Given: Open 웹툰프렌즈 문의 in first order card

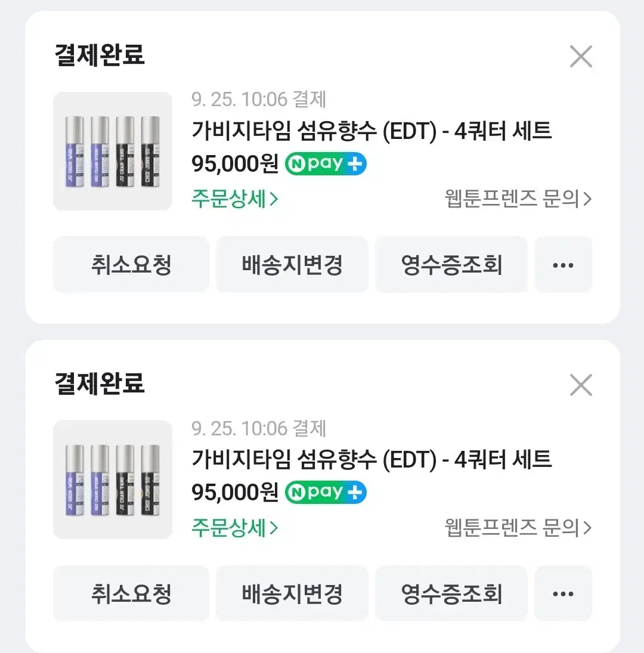Looking at the screenshot, I should tap(518, 199).
